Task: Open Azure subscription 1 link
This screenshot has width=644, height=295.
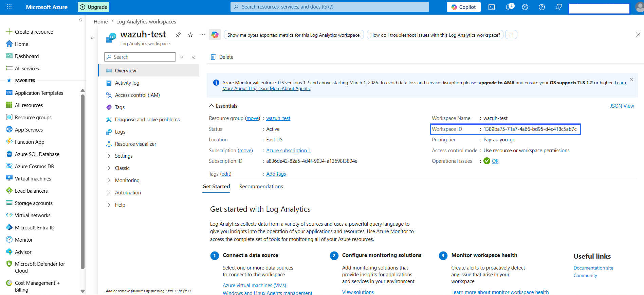Action: coord(289,151)
